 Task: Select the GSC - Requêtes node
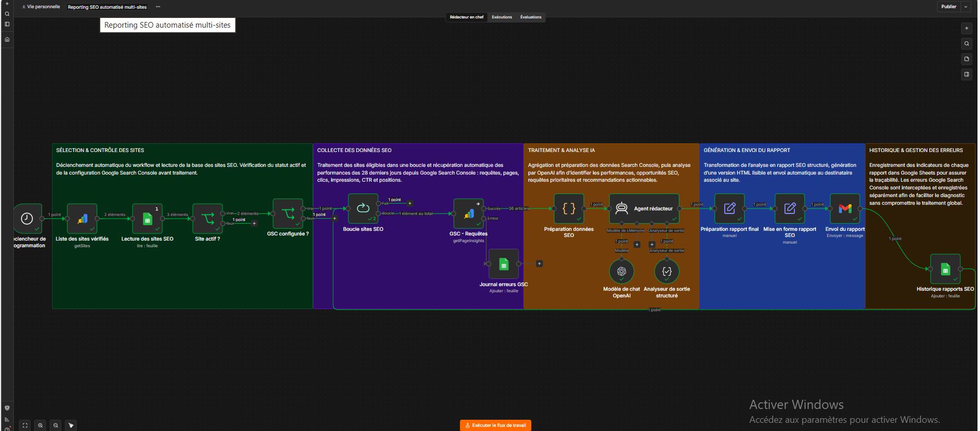469,213
